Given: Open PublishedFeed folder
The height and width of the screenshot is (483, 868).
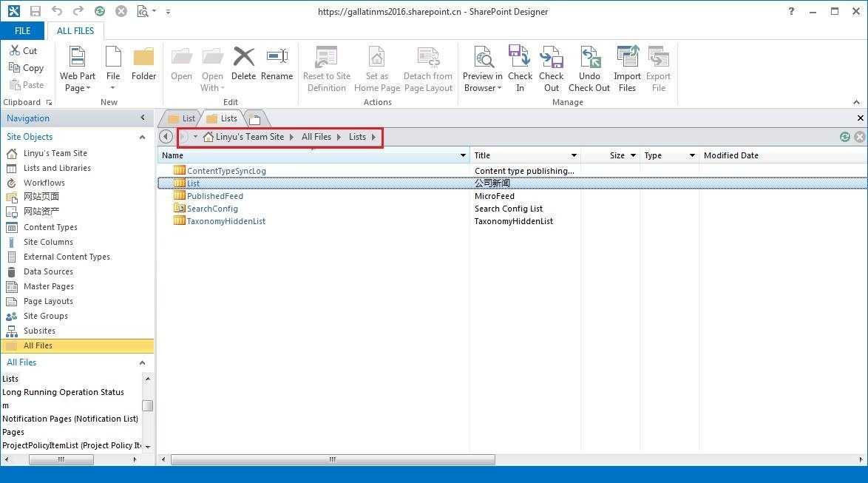Looking at the screenshot, I should click(x=215, y=196).
